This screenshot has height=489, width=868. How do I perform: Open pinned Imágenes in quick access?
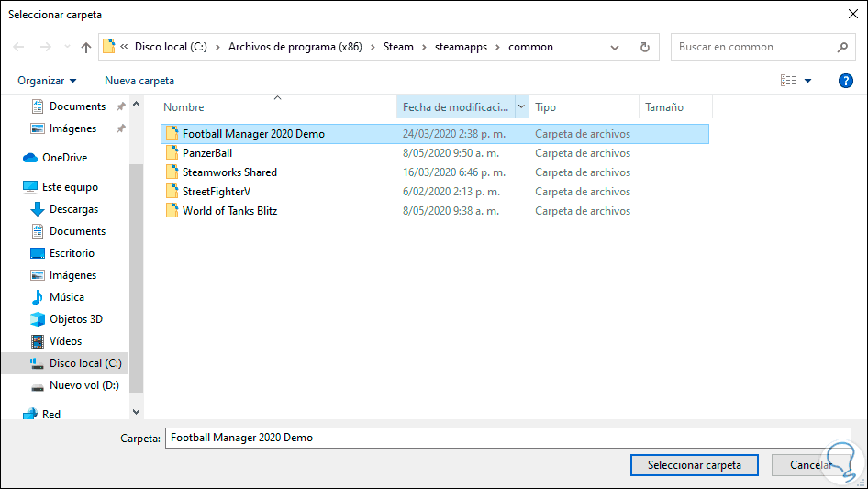point(72,128)
